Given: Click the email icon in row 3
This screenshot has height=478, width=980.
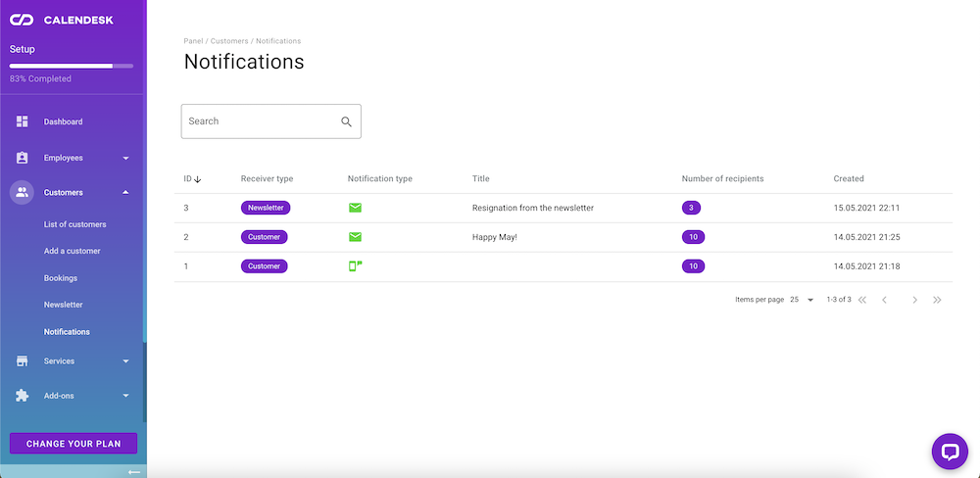Looking at the screenshot, I should (x=355, y=208).
